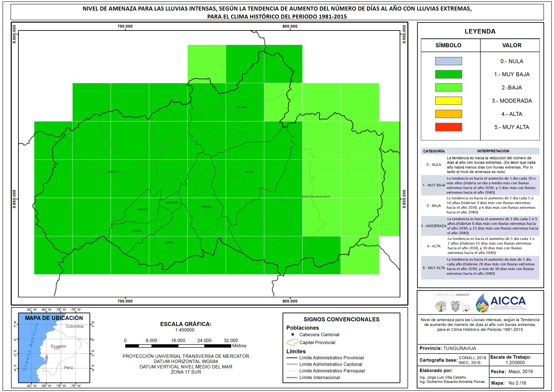Click the PILLARO label on the map
The width and height of the screenshot is (554, 392).
[241, 107]
